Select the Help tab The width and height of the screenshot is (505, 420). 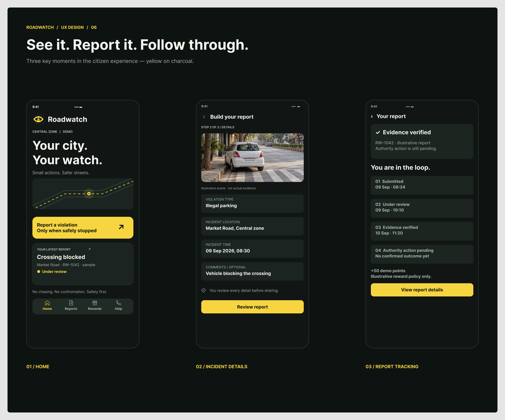point(118,305)
